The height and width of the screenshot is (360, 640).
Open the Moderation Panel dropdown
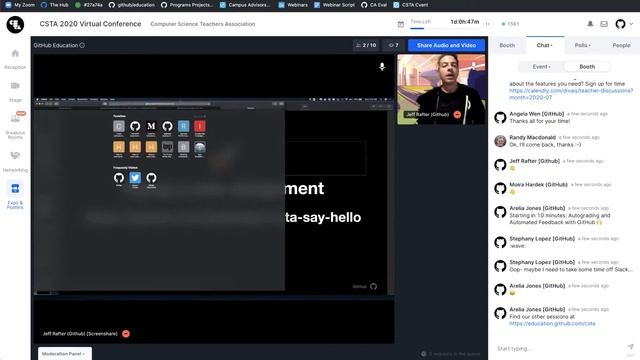point(64,353)
